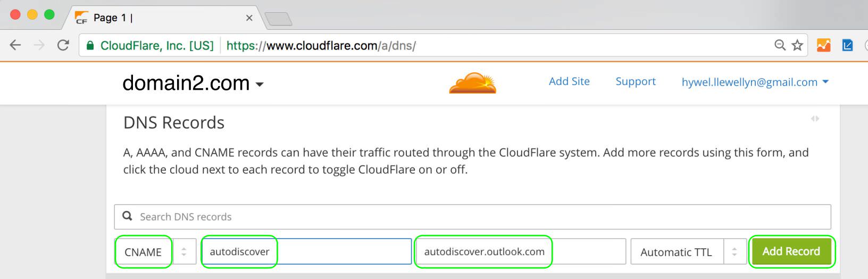This screenshot has width=868, height=279.
Task: Open the CNAME record type dropdown
Action: click(156, 252)
